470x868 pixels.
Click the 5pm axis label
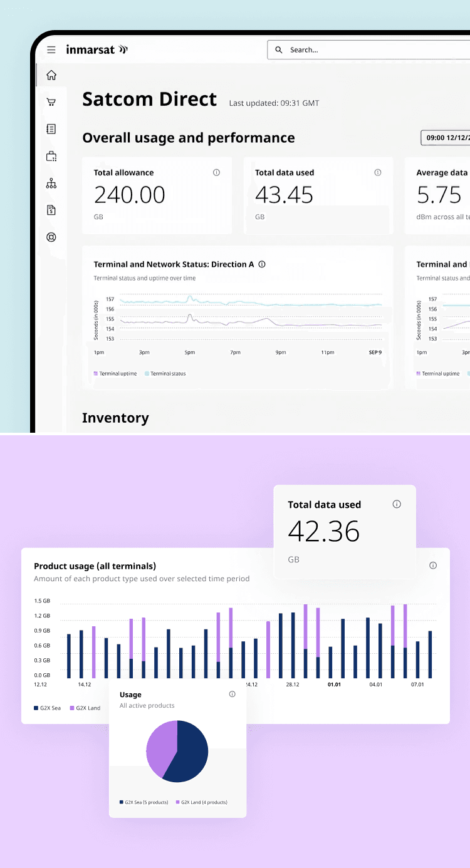tap(189, 353)
